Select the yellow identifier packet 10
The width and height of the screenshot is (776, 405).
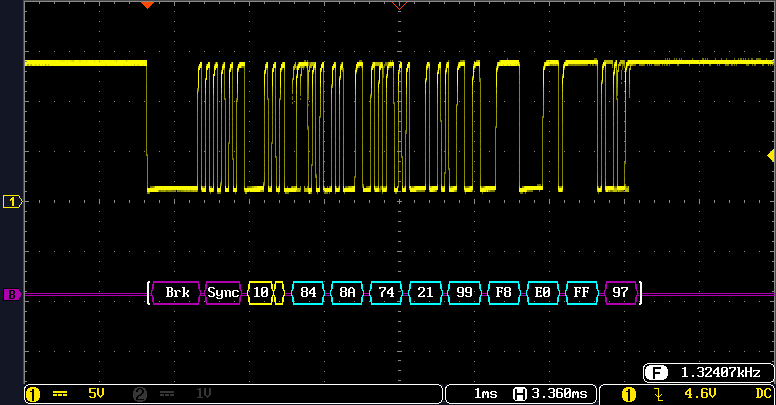point(260,293)
